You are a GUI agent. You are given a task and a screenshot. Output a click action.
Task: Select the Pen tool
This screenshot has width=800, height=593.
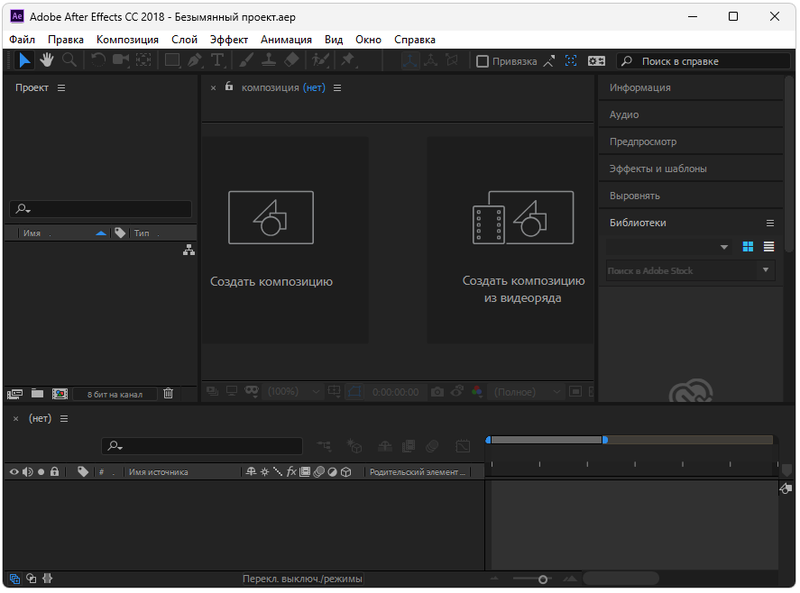click(x=194, y=60)
